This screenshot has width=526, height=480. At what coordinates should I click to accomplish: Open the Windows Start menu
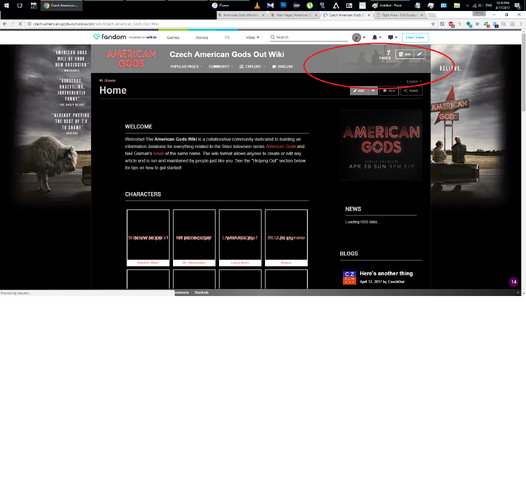click(x=6, y=5)
